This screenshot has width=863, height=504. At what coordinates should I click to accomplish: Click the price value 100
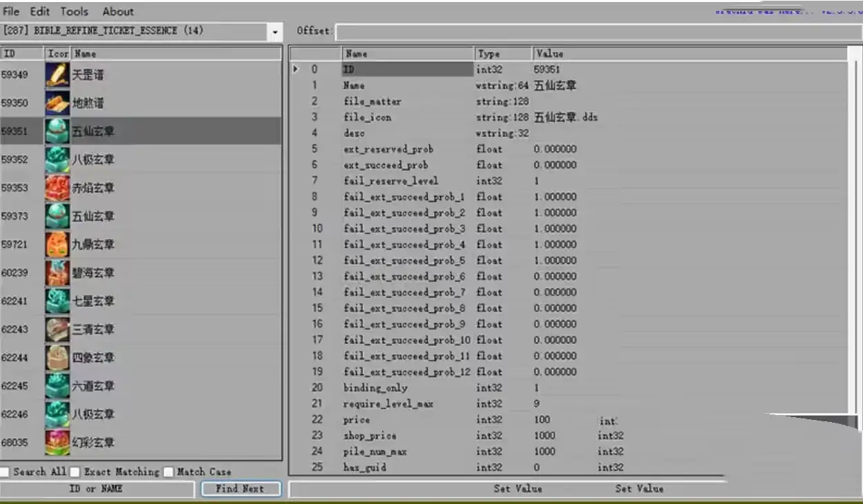pyautogui.click(x=542, y=419)
